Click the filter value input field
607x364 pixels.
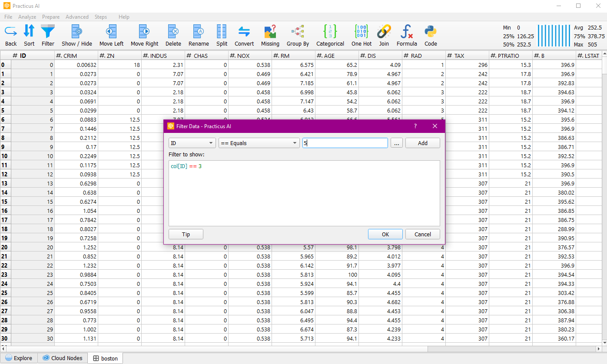[345, 143]
